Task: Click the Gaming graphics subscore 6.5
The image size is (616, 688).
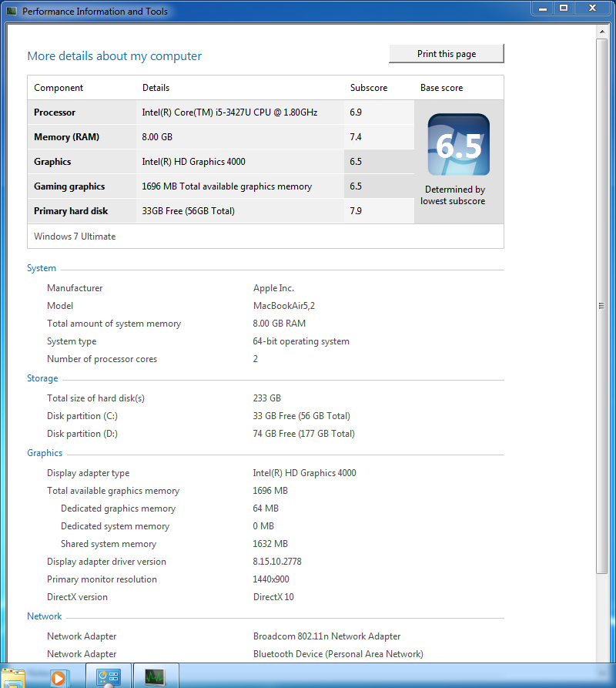Action: [356, 186]
